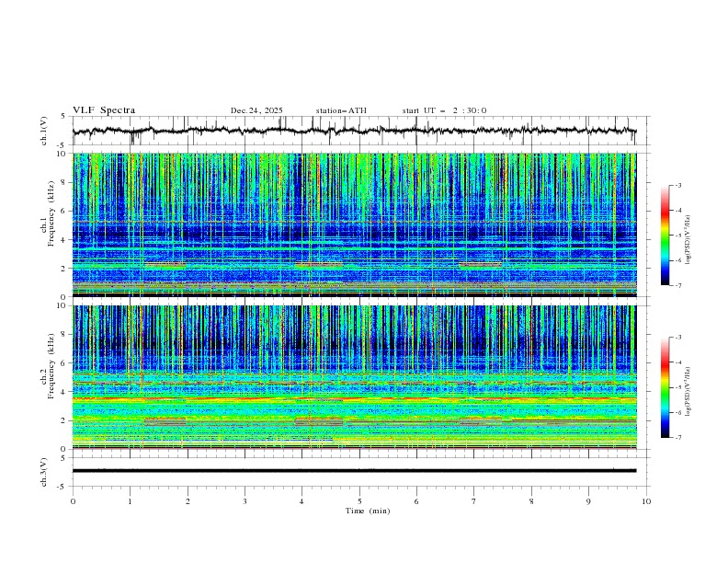Click the "-7" label on ch.2 color bar
Image resolution: width=728 pixels, height=563 pixels.
click(x=677, y=437)
